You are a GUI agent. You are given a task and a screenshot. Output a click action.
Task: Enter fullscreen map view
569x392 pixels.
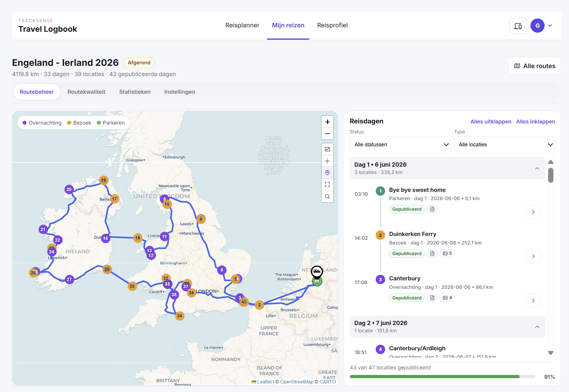point(327,185)
